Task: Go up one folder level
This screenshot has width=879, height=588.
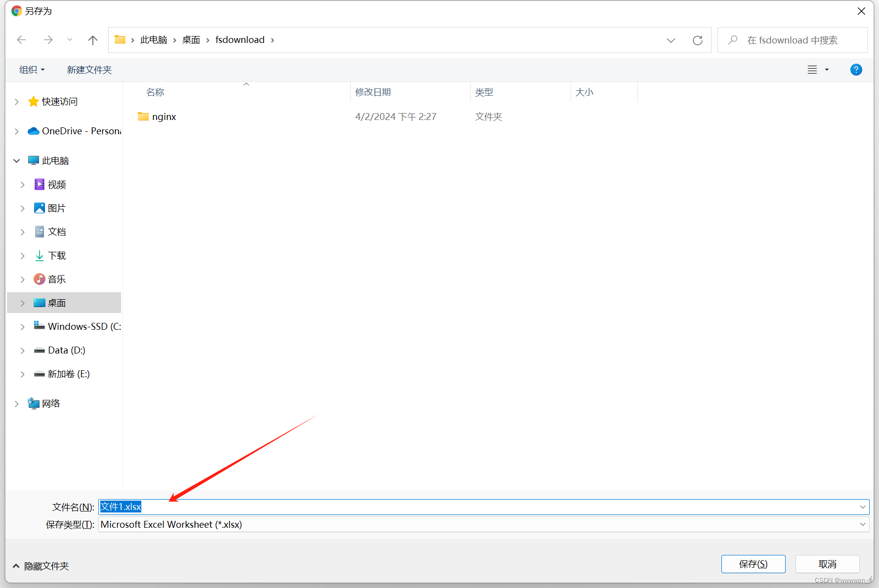Action: [x=92, y=40]
